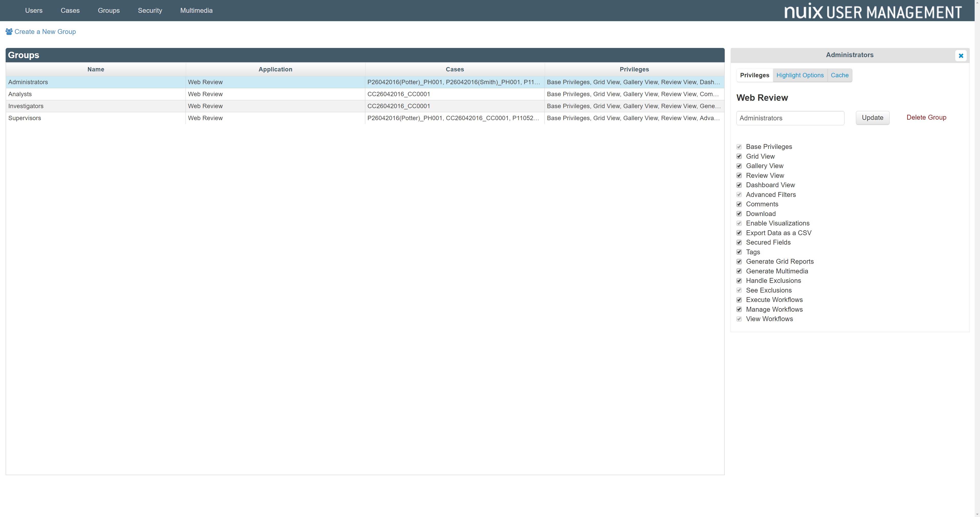This screenshot has width=980, height=517.
Task: Toggle the Export Data as a CSV checkbox
Action: tap(739, 233)
